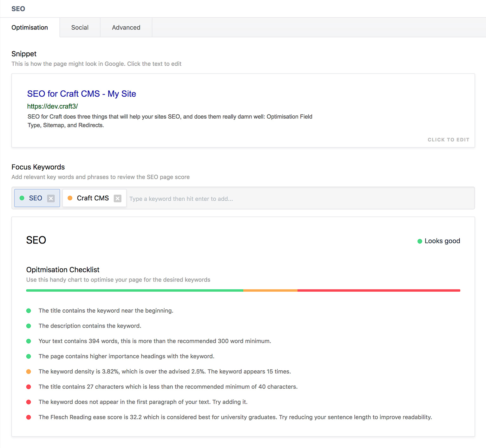Click the red indicator beside title length warning

tap(29, 386)
